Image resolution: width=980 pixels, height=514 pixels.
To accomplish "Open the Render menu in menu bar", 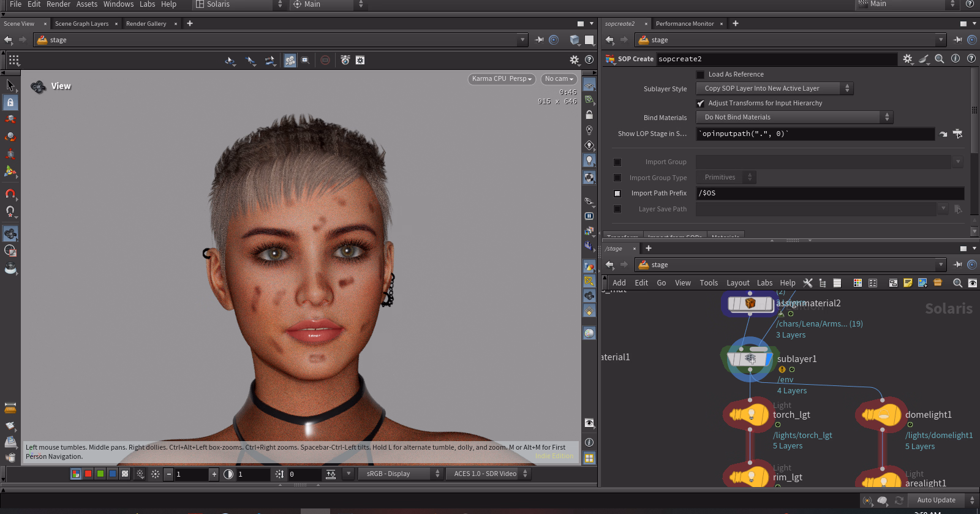I will 58,4.
